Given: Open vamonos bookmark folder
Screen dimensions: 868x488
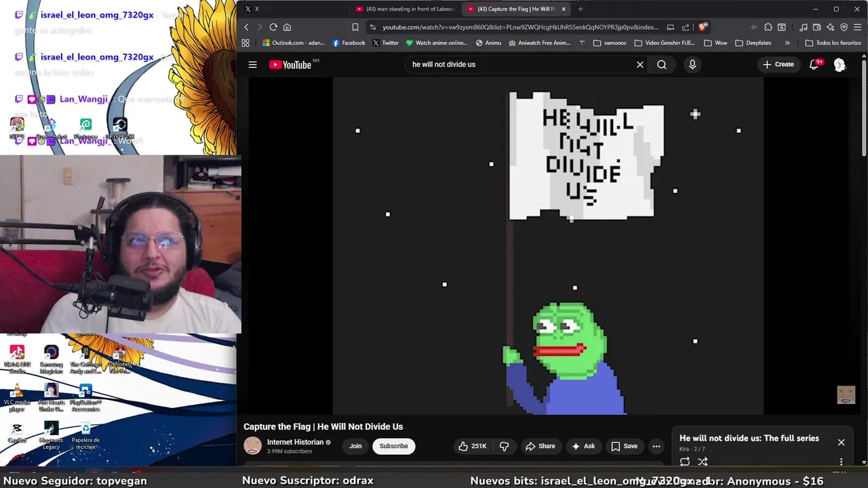Looking at the screenshot, I should pyautogui.click(x=610, y=43).
